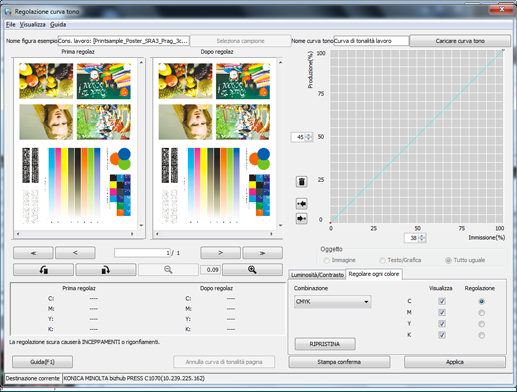Decrease the Immissione value stepper

(x=422, y=240)
